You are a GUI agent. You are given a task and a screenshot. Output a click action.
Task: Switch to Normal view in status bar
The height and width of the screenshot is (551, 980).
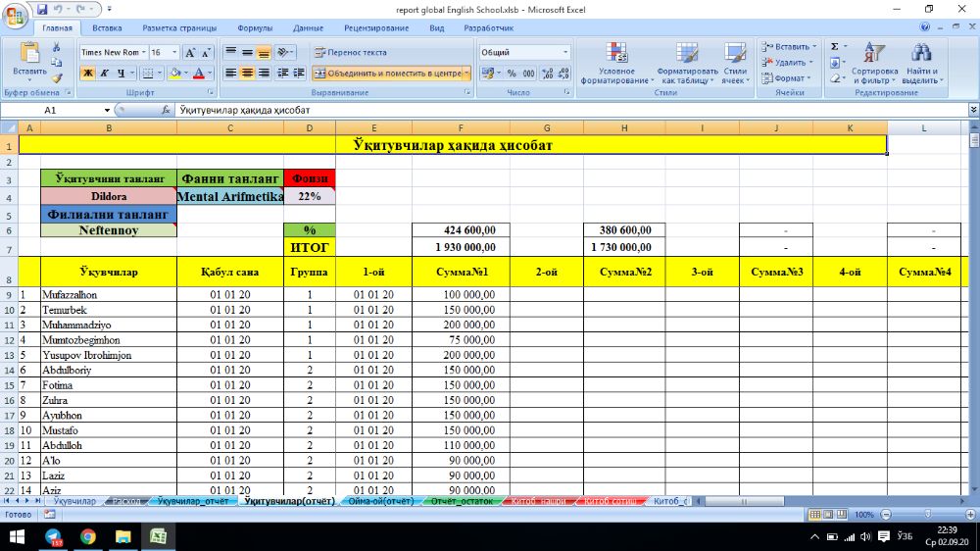[x=814, y=515]
